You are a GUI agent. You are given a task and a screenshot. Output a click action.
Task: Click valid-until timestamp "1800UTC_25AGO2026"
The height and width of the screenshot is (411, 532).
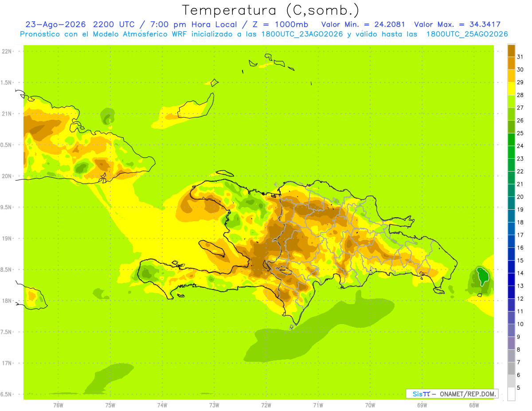click(x=467, y=34)
